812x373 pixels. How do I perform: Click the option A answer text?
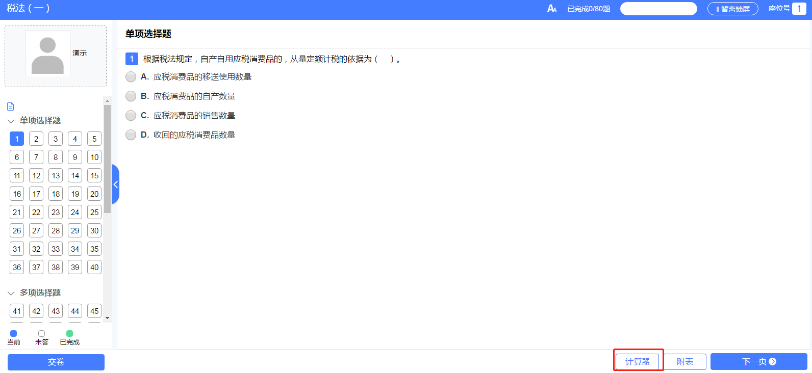pyautogui.click(x=202, y=77)
